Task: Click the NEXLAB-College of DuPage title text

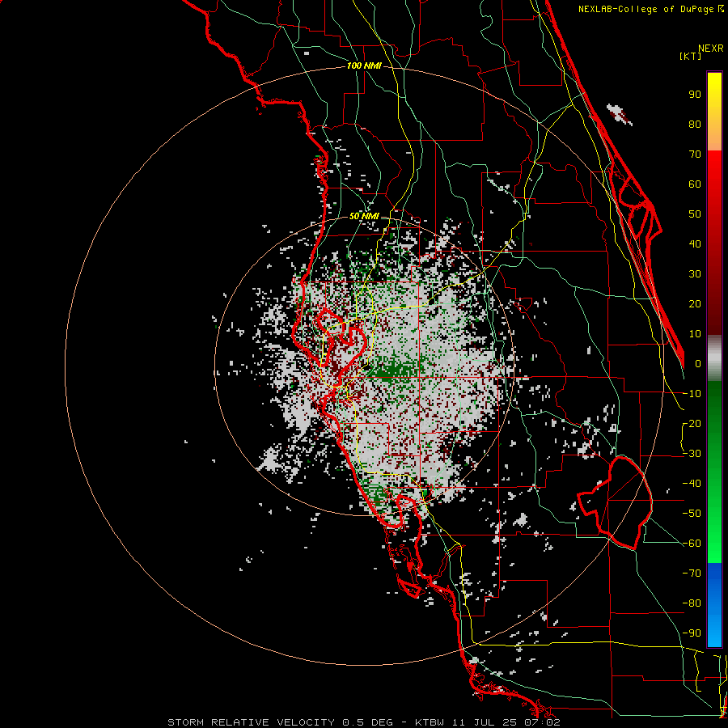Action: pos(650,9)
